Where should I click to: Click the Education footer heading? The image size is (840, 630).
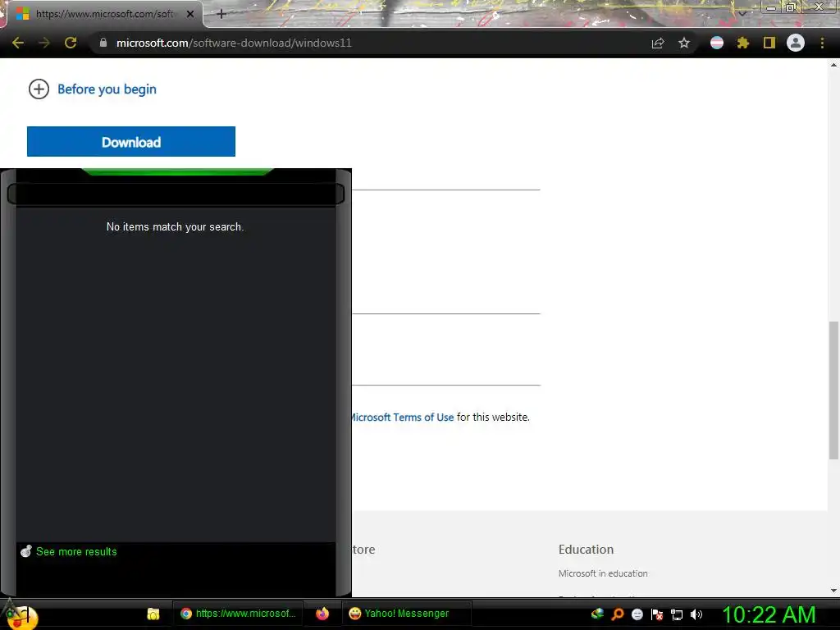586,549
